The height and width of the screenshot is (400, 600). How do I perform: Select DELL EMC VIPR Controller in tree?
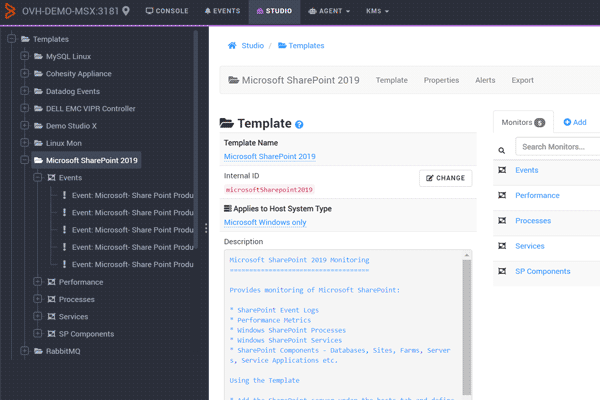91,108
